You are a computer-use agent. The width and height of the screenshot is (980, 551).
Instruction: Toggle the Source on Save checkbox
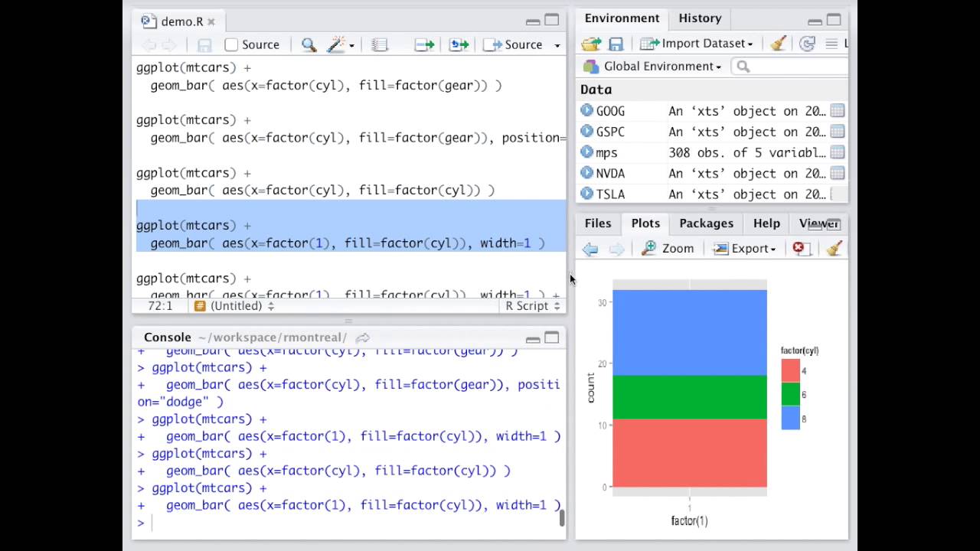pos(231,45)
